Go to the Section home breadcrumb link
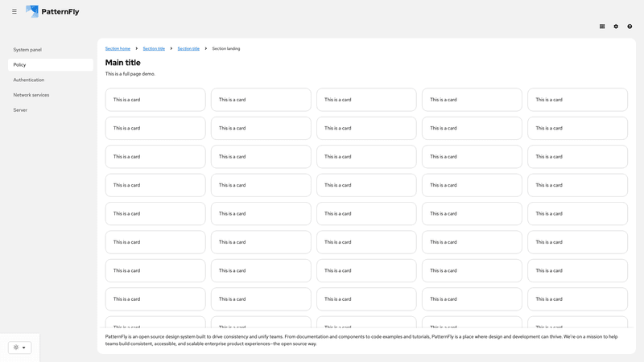644x362 pixels. pos(118,48)
